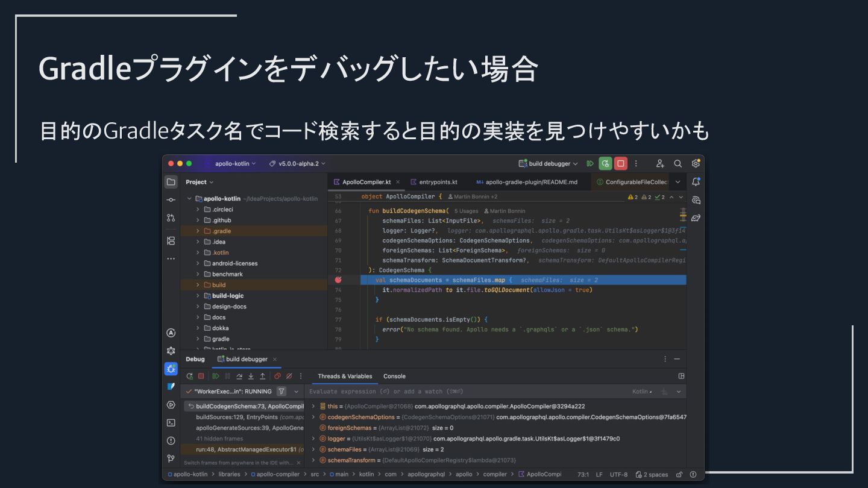Open the Project view mode dropdown
The height and width of the screenshot is (488, 868).
pyautogui.click(x=200, y=182)
